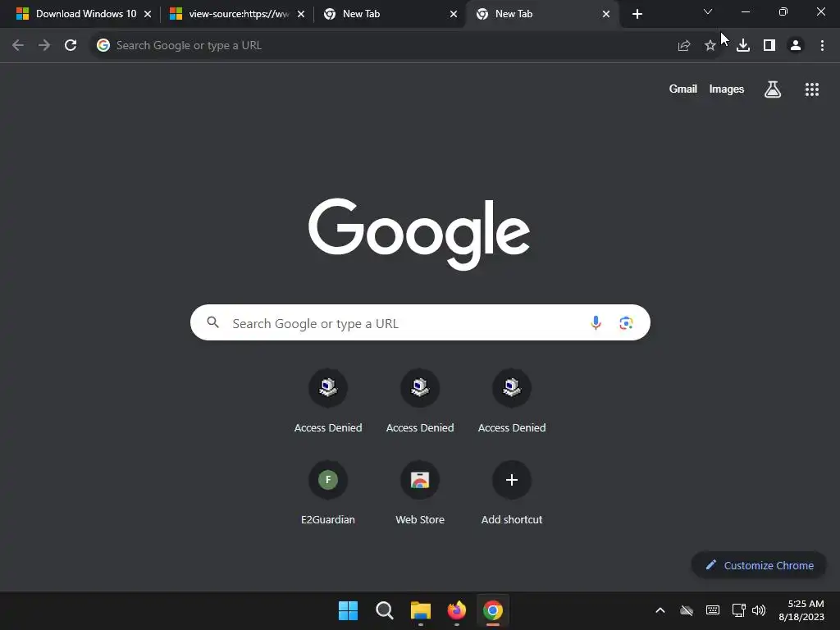Open Firefox from the taskbar
Screen dimensions: 840x630
coord(456,610)
